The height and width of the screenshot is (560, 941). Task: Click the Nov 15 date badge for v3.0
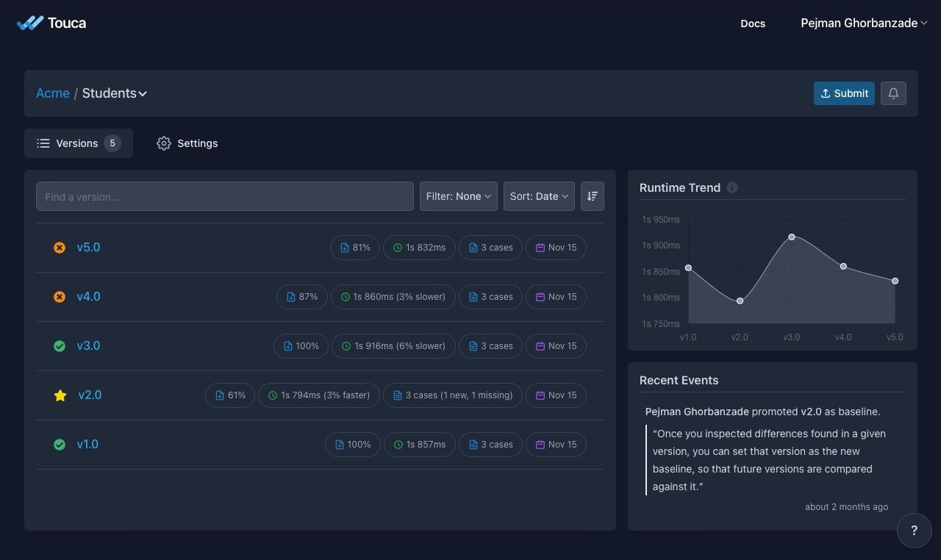tap(556, 346)
